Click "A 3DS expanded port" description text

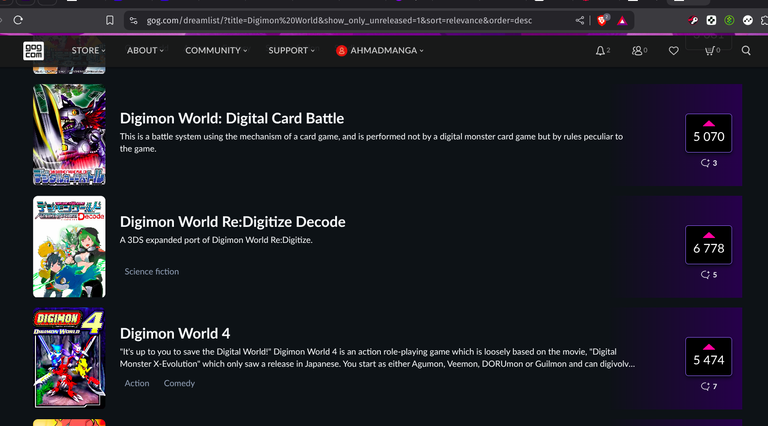216,240
